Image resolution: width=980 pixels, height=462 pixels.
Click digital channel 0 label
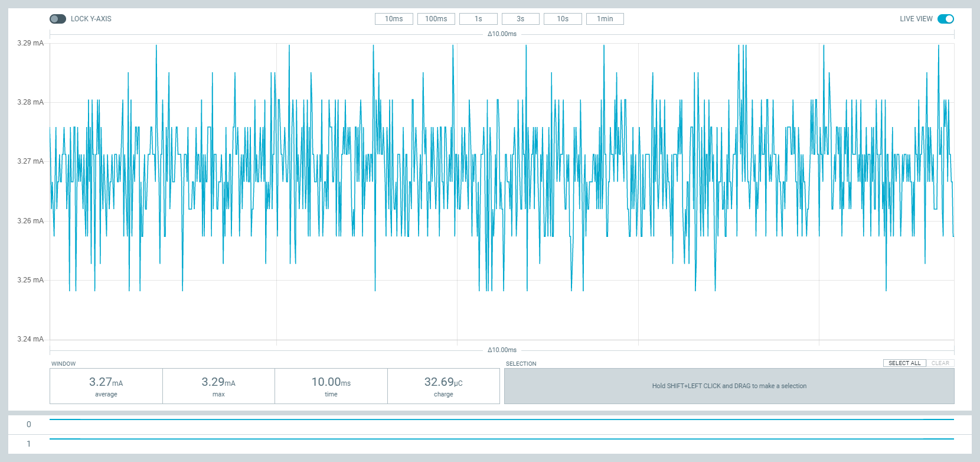pos(28,424)
